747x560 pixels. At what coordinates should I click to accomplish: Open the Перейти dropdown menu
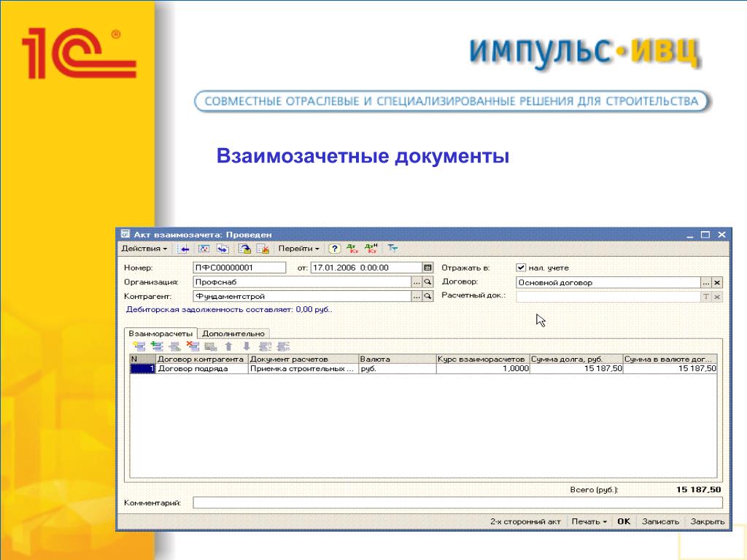tap(298, 249)
